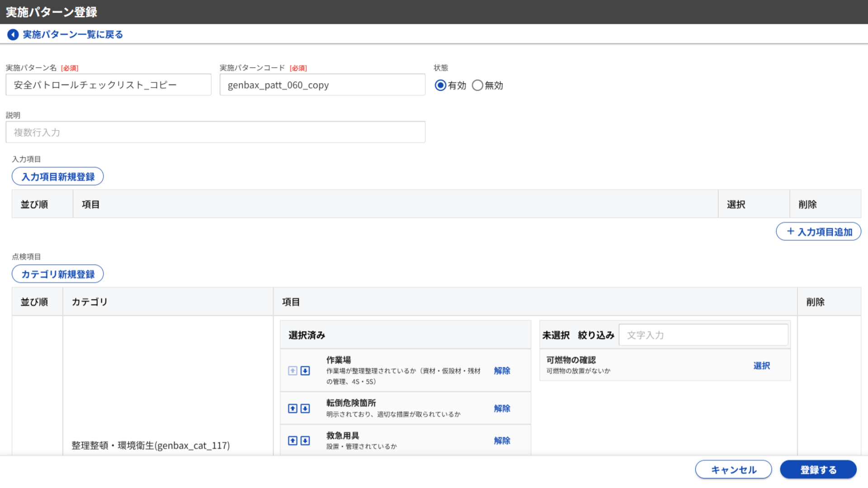Image resolution: width=868 pixels, height=488 pixels.
Task: Click disabled up arrow for 作業場 item
Action: [292, 371]
